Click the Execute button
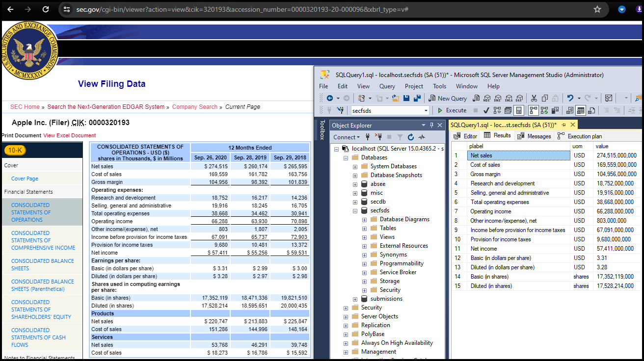The image size is (644, 361). [x=452, y=110]
